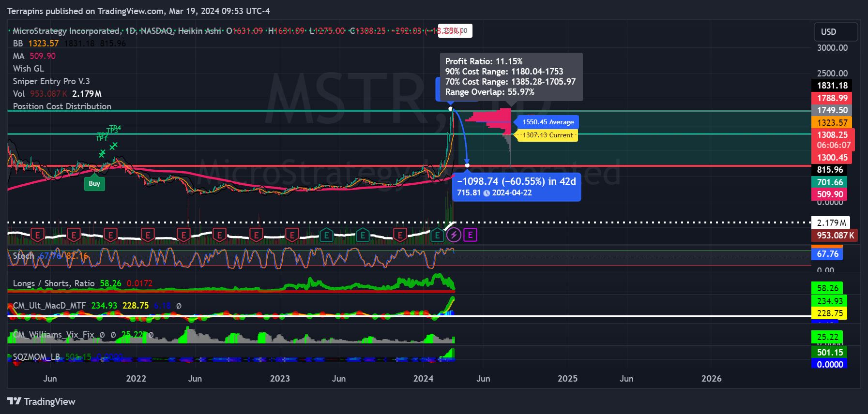Click the TradingView logo at bottom left
868x414 pixels.
(42, 401)
